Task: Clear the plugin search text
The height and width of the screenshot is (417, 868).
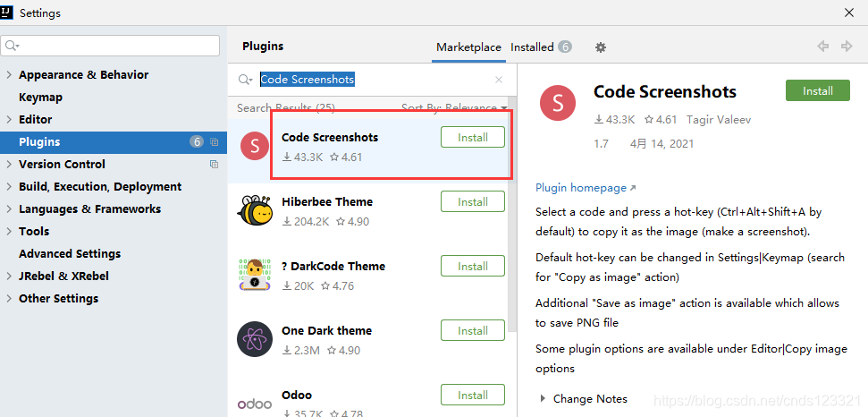Action: [x=499, y=80]
